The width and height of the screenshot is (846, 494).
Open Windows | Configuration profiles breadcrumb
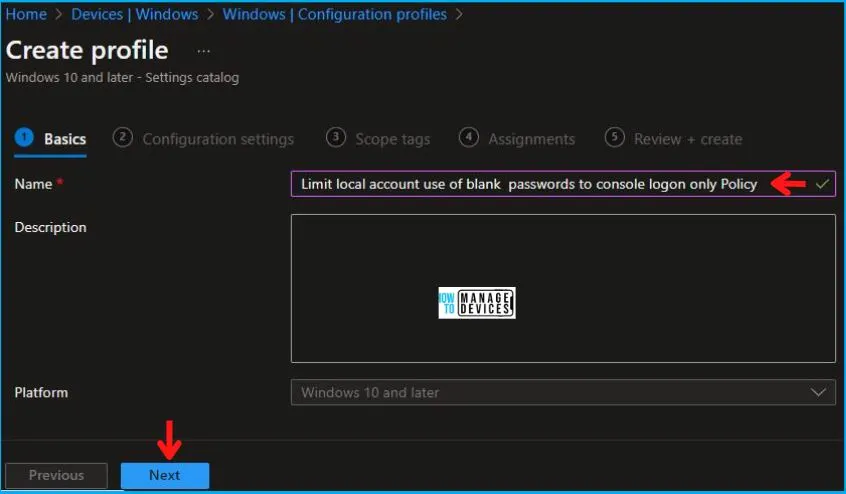pyautogui.click(x=335, y=14)
